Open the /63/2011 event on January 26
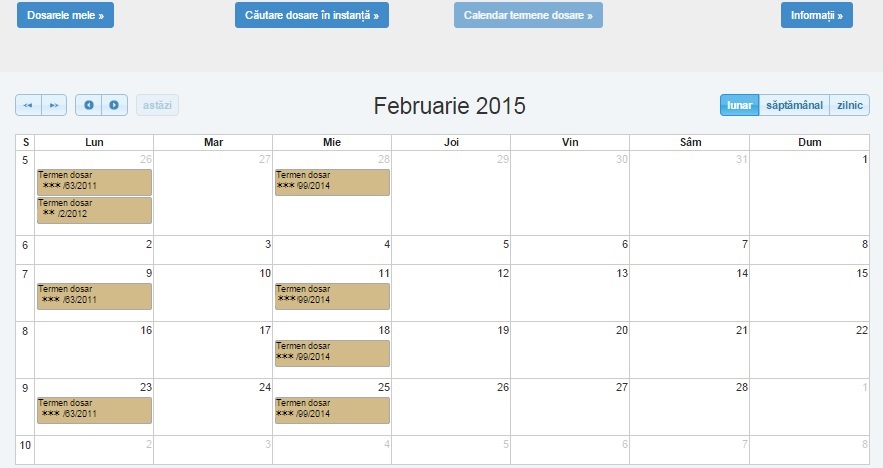This screenshot has width=883, height=468. click(94, 182)
